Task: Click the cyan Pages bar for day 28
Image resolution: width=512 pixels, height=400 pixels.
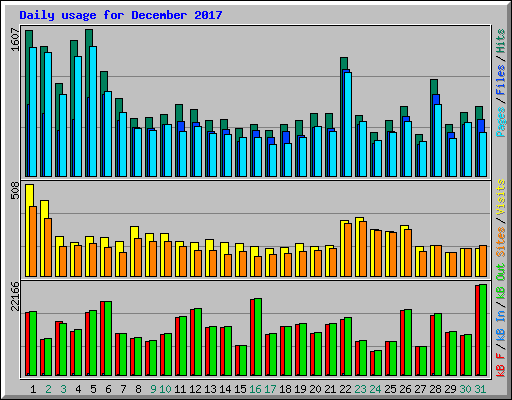Action: coord(438,140)
